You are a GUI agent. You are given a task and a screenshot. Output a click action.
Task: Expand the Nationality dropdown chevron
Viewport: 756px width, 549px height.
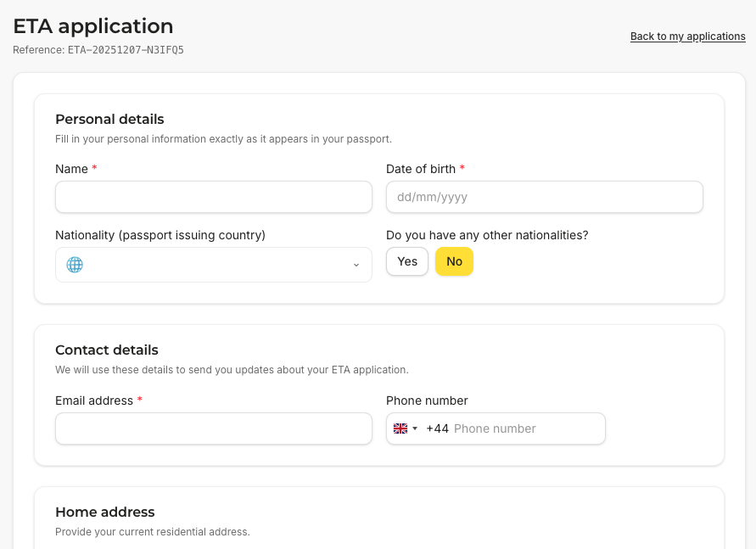(x=356, y=265)
